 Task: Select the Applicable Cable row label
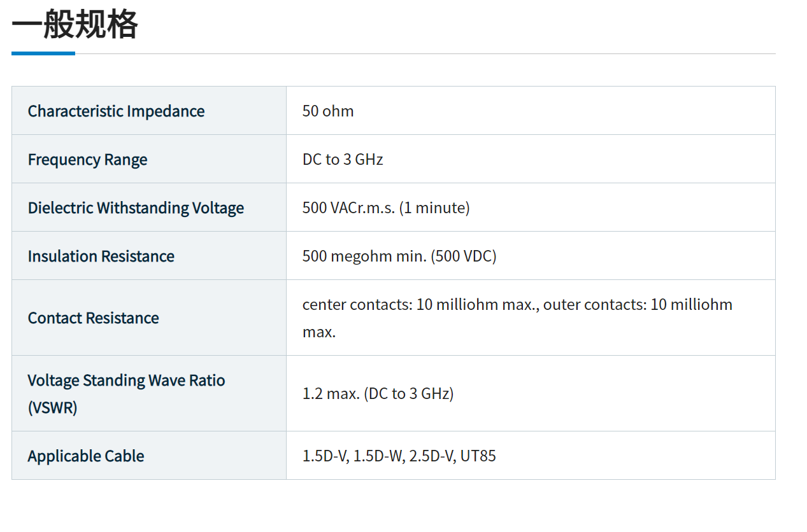coord(86,456)
